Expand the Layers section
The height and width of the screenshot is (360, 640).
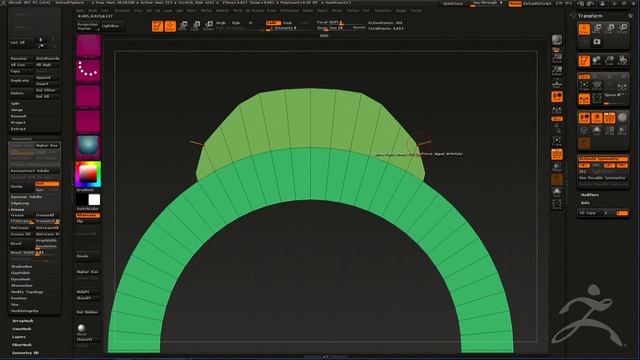[x=19, y=337]
